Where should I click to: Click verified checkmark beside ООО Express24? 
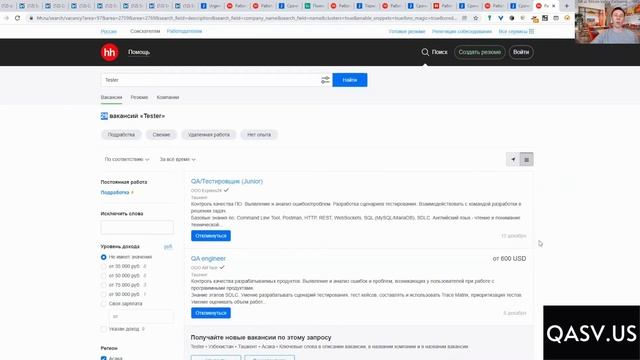coord(226,190)
